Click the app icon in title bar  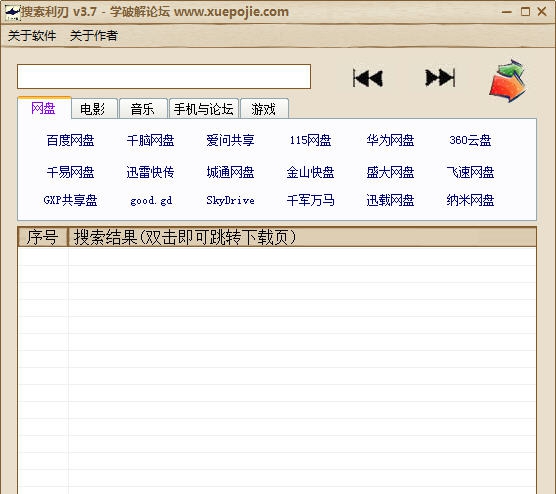(12, 12)
